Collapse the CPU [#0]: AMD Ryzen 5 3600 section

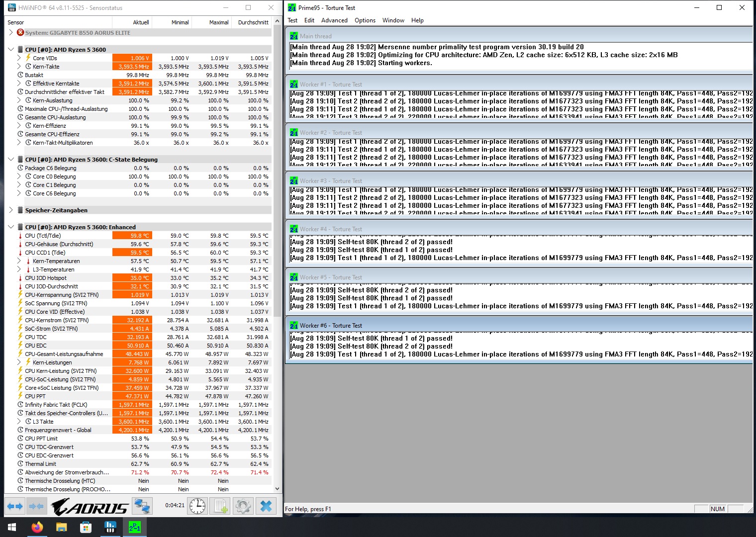point(11,49)
